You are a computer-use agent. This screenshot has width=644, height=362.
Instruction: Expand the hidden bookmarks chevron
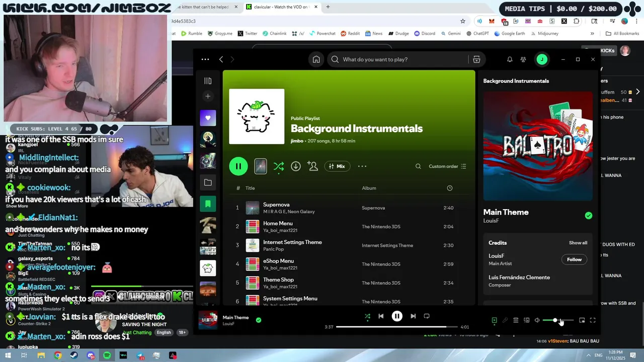pos(592,34)
